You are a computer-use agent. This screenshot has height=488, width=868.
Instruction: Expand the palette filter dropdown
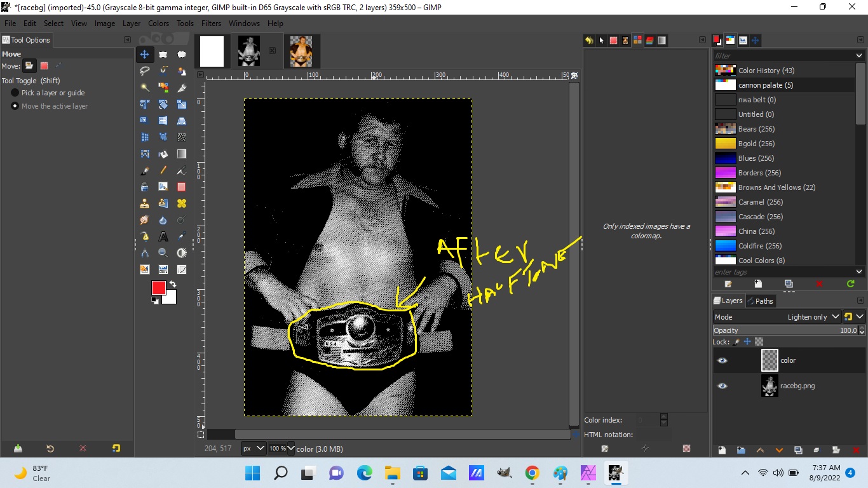click(859, 56)
